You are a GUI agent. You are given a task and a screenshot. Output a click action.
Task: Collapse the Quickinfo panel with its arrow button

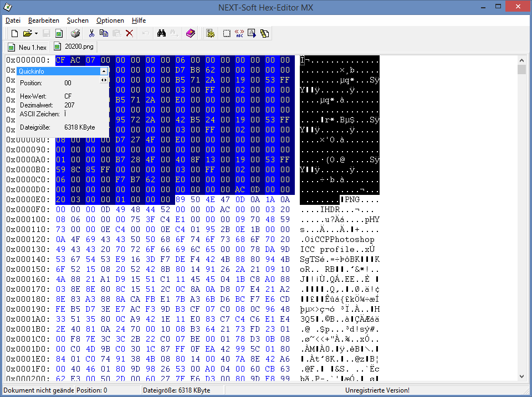click(104, 71)
